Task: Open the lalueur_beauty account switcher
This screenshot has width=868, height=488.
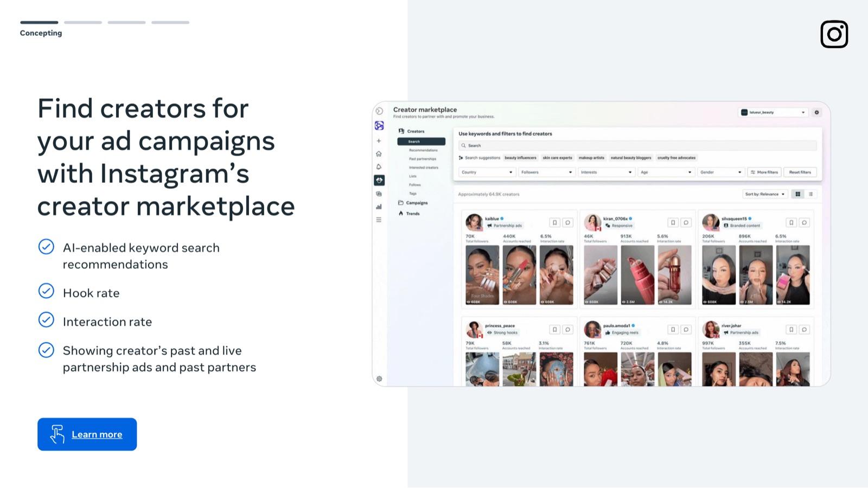Action: (773, 112)
